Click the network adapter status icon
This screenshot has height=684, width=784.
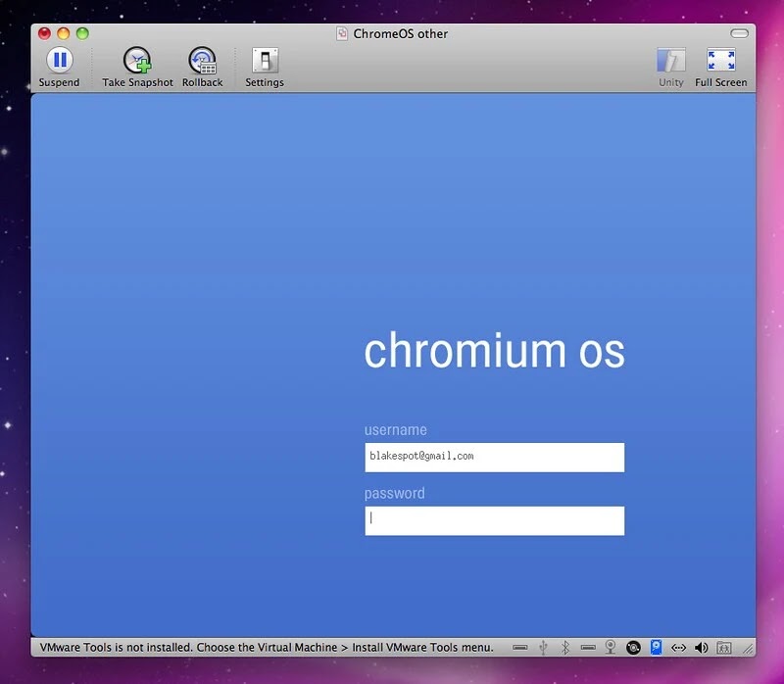[x=678, y=648]
